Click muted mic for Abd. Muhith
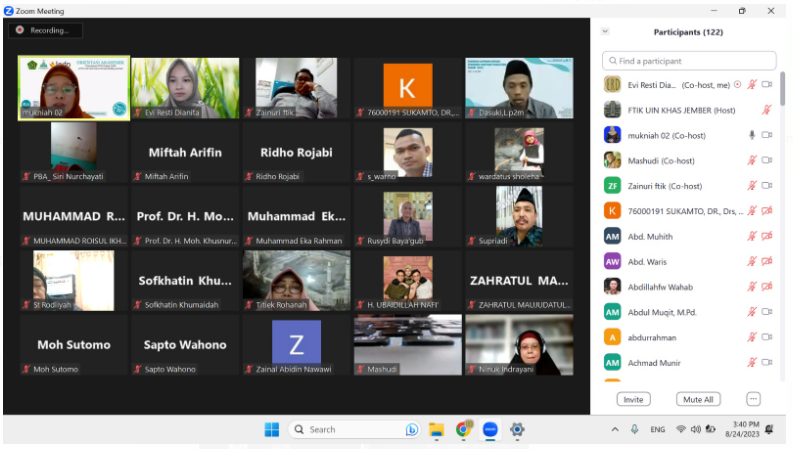The height and width of the screenshot is (449, 793). click(x=752, y=236)
